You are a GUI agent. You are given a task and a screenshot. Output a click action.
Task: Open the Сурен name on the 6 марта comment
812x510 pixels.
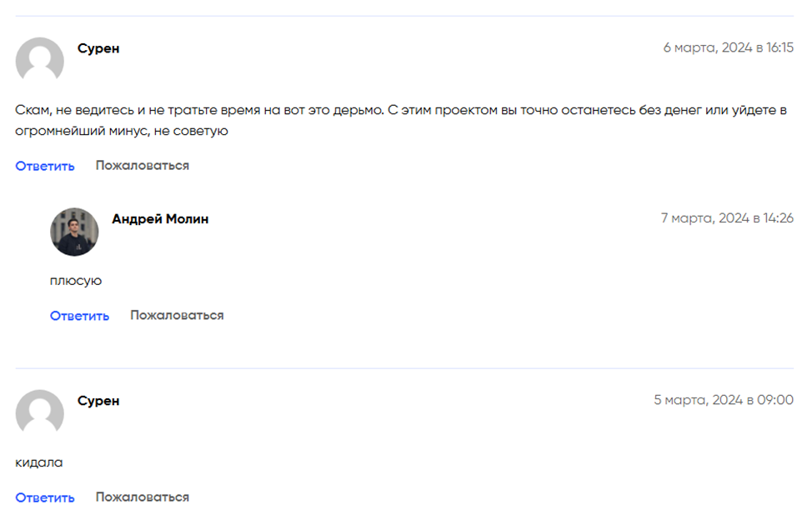tap(98, 48)
